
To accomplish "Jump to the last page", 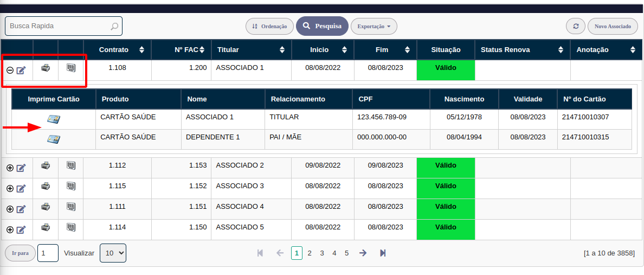I will (383, 253).
